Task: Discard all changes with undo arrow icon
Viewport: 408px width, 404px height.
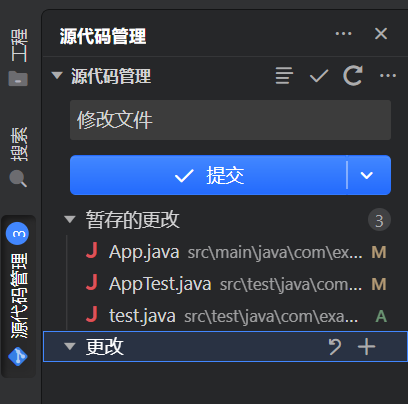Action: click(x=335, y=347)
